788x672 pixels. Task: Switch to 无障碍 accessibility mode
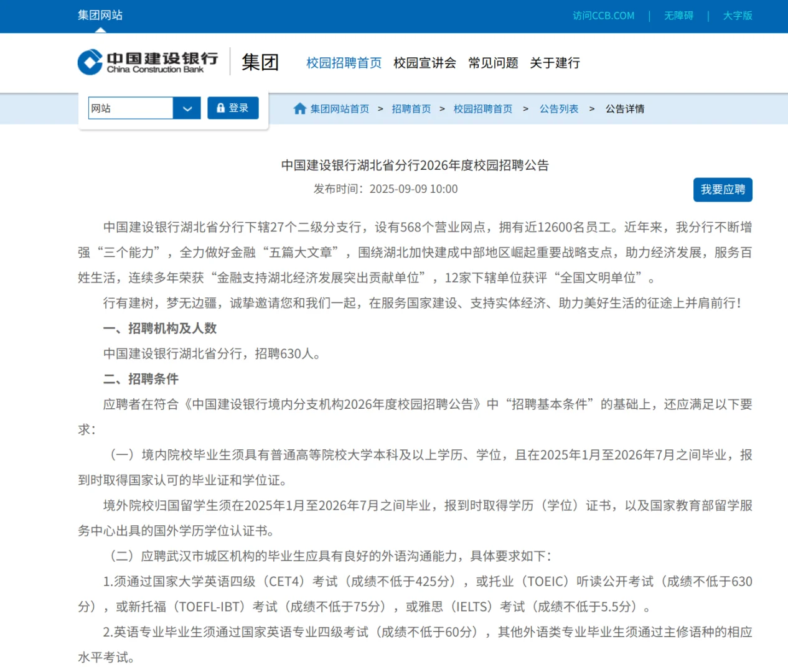coord(678,16)
